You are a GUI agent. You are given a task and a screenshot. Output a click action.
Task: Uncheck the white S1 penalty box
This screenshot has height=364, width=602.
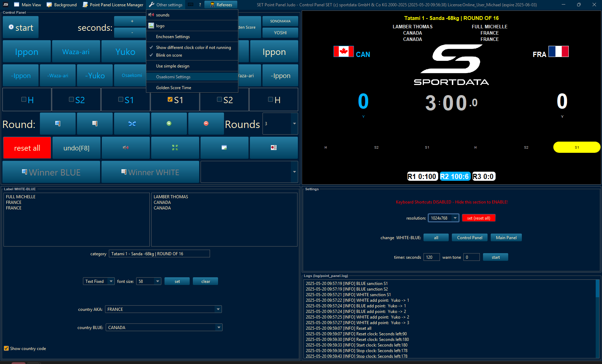click(x=170, y=100)
